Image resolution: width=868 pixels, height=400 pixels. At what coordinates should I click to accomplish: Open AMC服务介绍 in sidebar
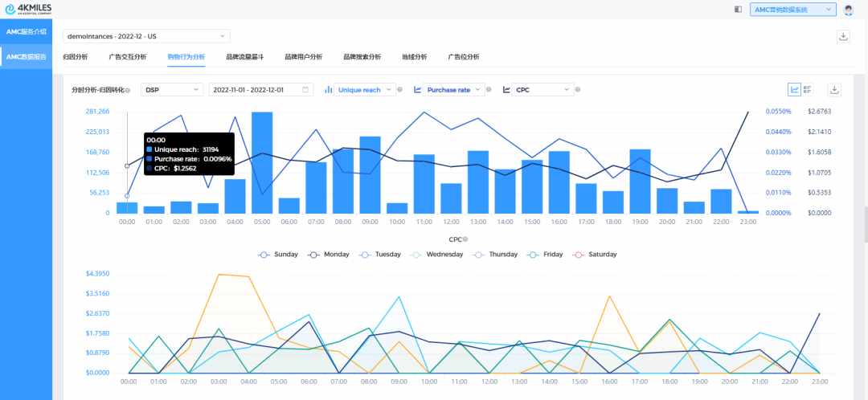coord(26,32)
